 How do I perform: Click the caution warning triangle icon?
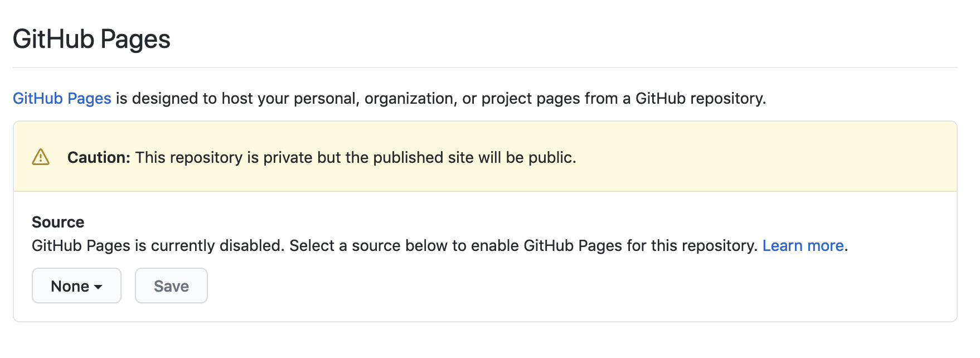click(x=41, y=157)
